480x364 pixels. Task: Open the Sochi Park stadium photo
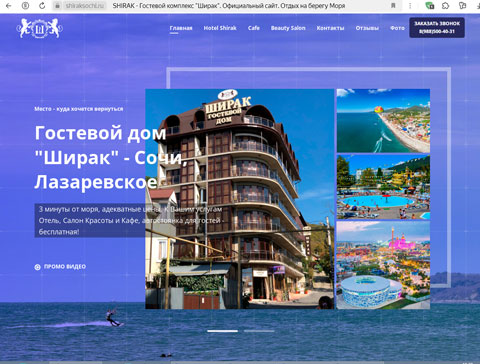coord(383,265)
